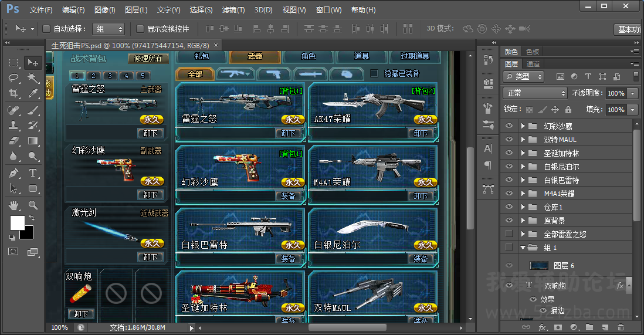Select the Clone Stamp tool
Viewport: 644px width, 335px height.
pyautogui.click(x=13, y=126)
